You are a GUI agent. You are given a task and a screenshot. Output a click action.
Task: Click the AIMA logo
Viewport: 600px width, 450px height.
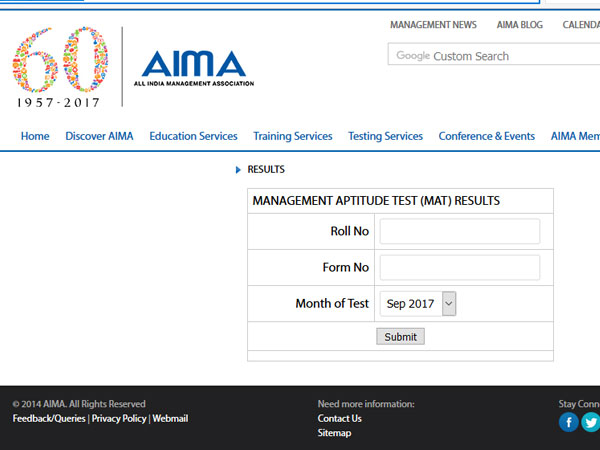pos(196,67)
